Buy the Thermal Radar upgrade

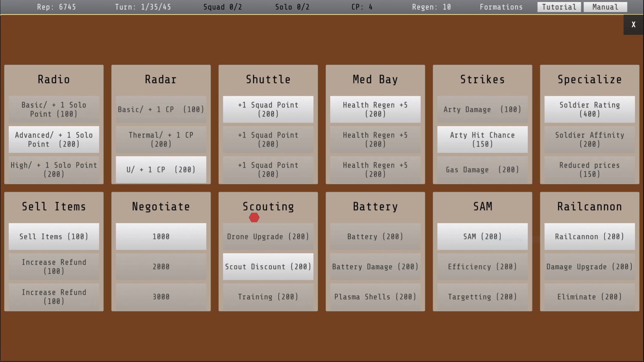161,139
